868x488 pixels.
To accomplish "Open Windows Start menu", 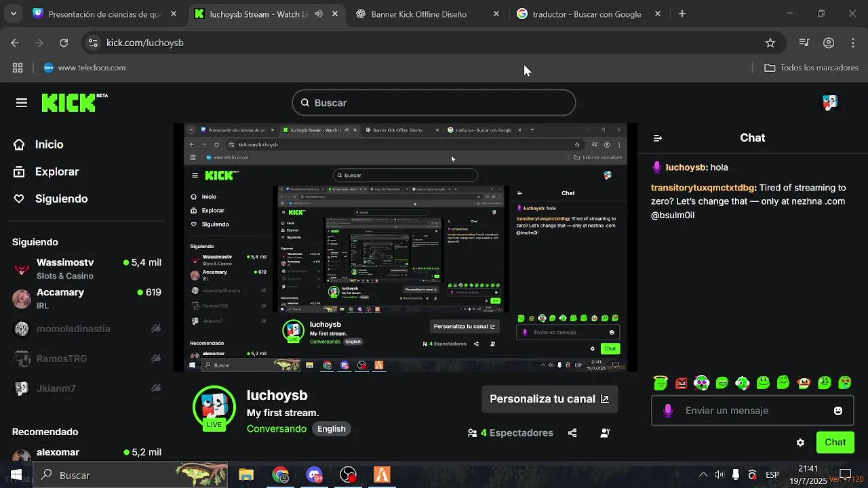I will 16,475.
